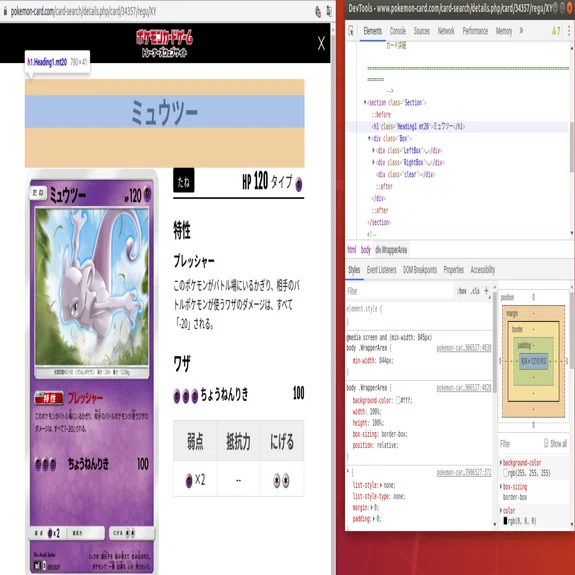The image size is (575, 575).
Task: Click the #fff background-color swatch
Action: (398, 400)
